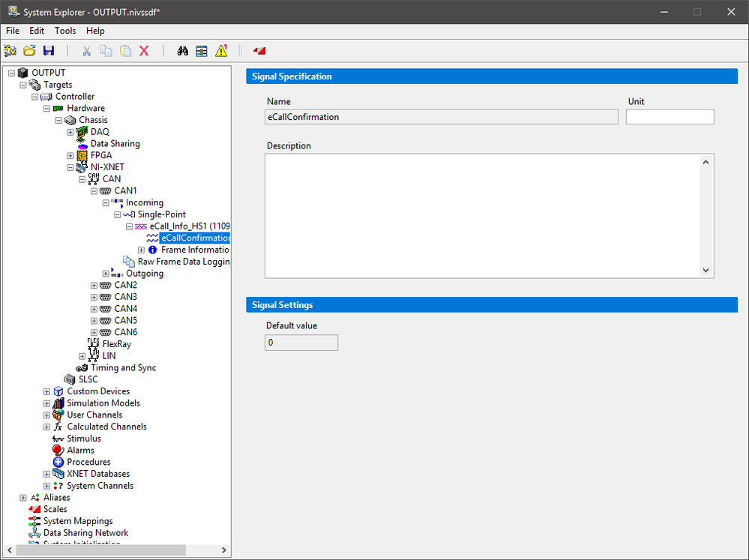Click the Stimulus waveform icon

coord(58,439)
